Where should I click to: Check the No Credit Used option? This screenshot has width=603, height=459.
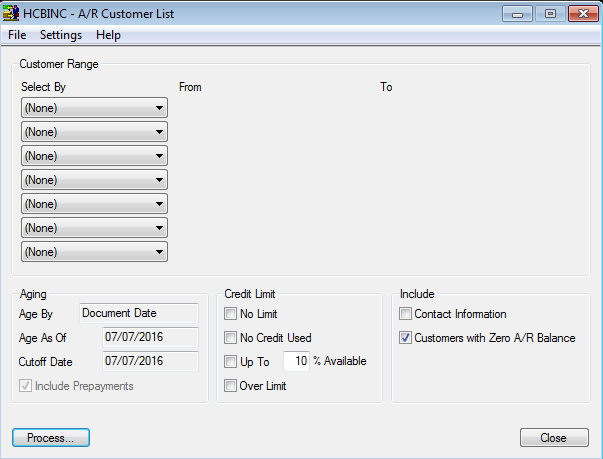[231, 338]
